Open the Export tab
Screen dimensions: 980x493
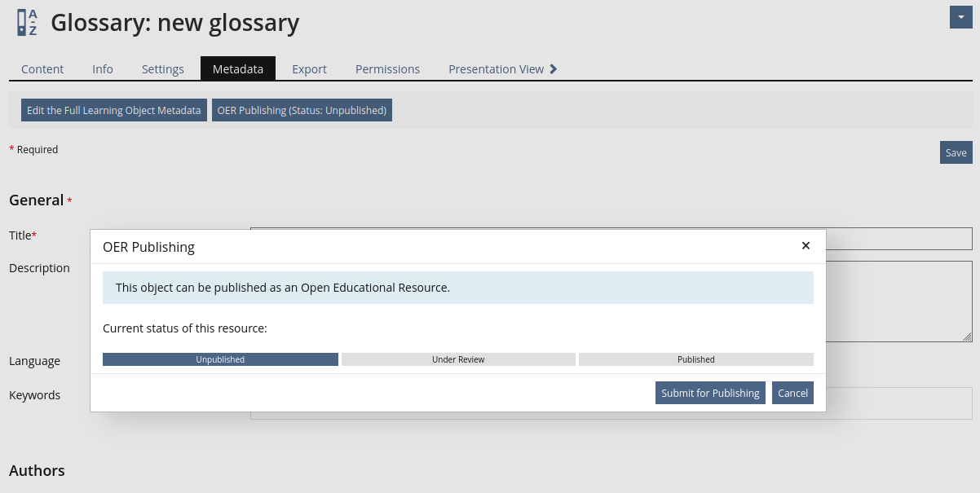point(310,69)
